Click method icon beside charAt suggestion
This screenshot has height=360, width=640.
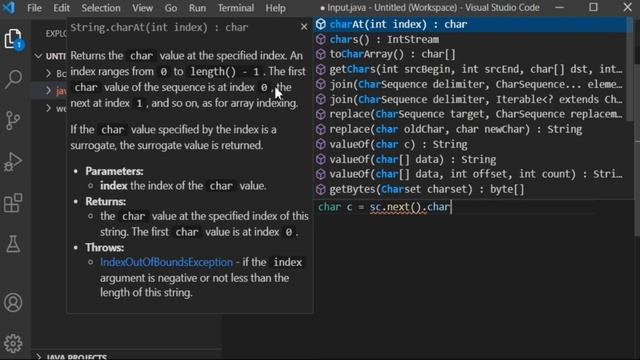321,24
